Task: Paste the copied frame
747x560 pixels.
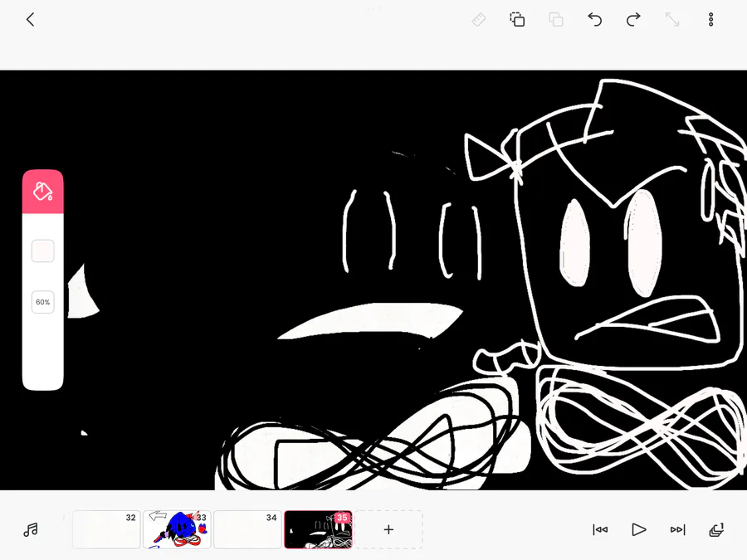Action: point(556,20)
